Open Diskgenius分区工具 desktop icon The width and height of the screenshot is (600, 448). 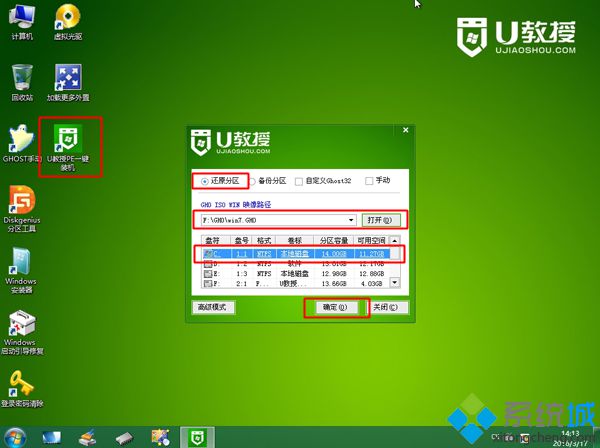coord(22,209)
